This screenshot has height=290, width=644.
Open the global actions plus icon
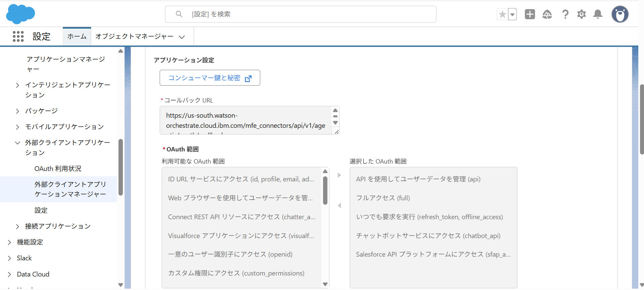(x=530, y=14)
